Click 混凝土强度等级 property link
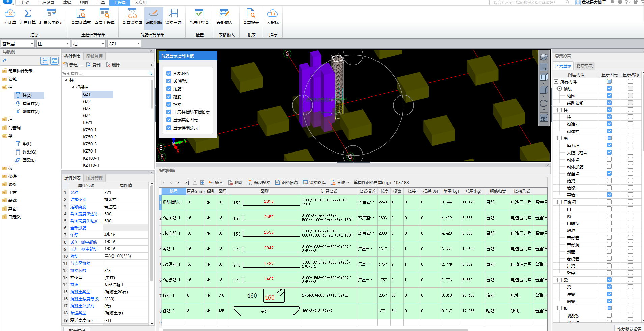644x331 pixels. [x=84, y=299]
